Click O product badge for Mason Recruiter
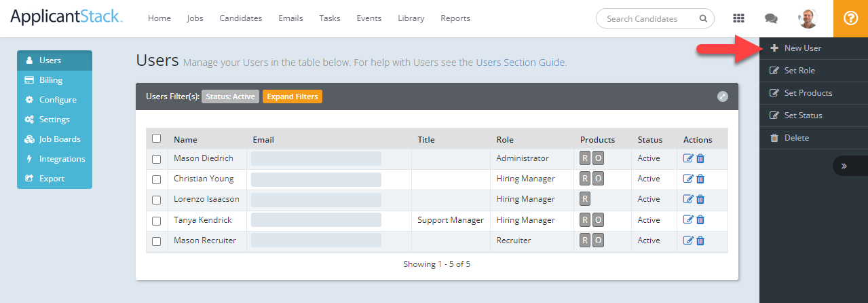Viewport: 868px width, 303px height. click(598, 240)
